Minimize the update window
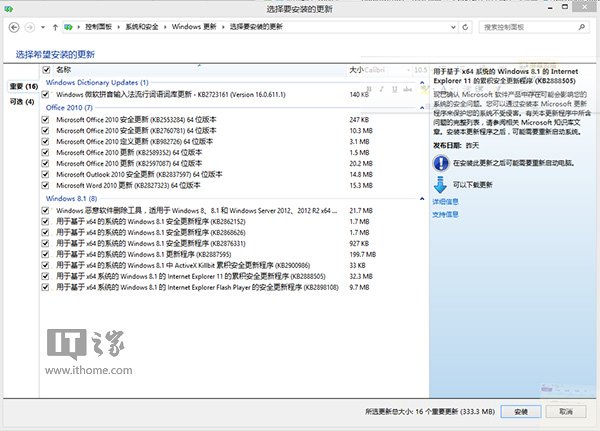Viewport: 600px width, 431px height. (550, 8)
